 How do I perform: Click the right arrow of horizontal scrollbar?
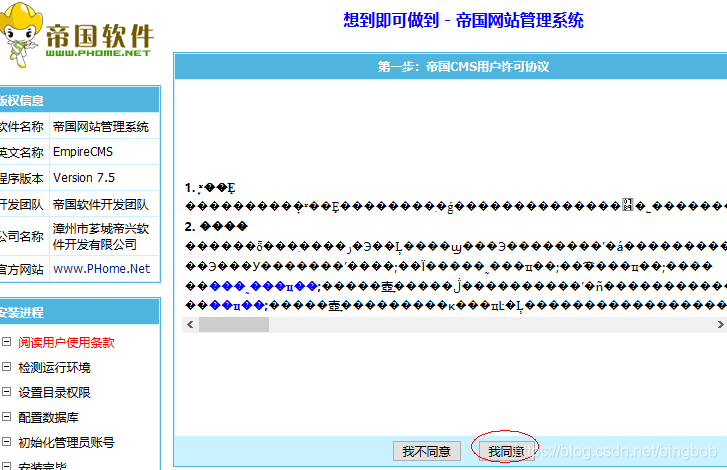(x=720, y=324)
